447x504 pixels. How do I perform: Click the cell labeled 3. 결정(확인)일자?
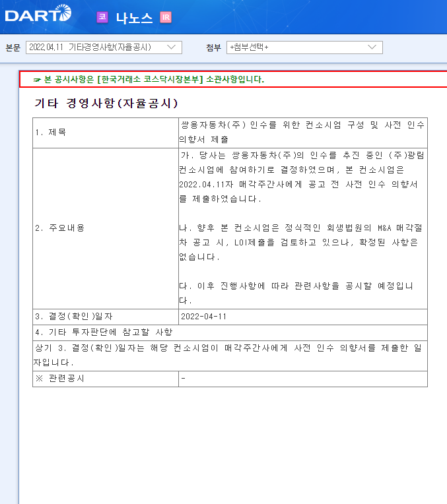point(106,317)
